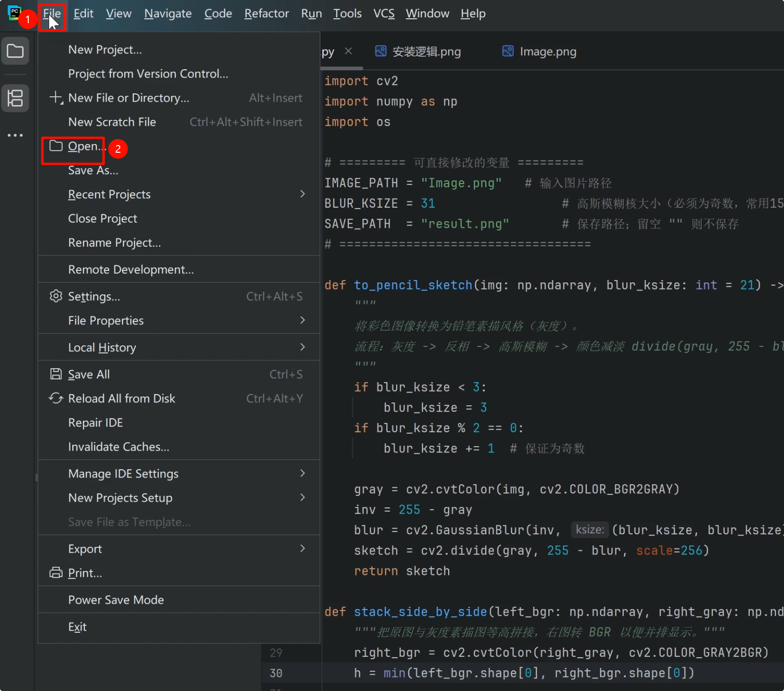Select Repair IDE entry

(x=179, y=423)
